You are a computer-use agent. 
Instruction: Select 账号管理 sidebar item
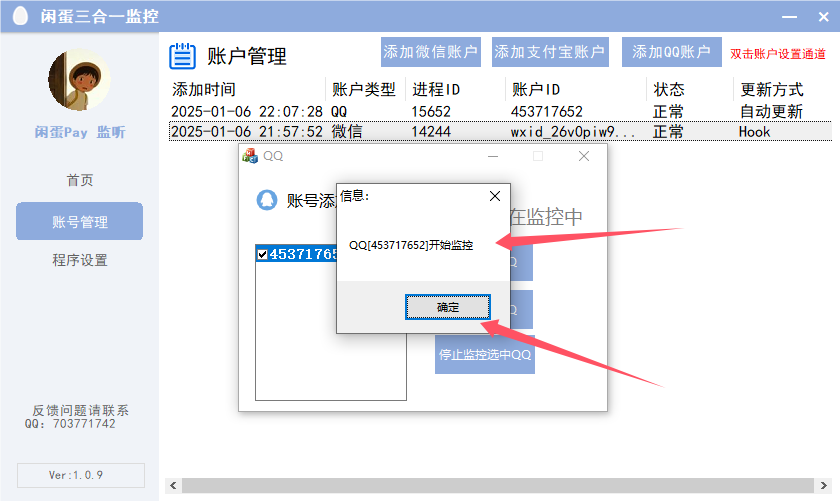(x=79, y=221)
